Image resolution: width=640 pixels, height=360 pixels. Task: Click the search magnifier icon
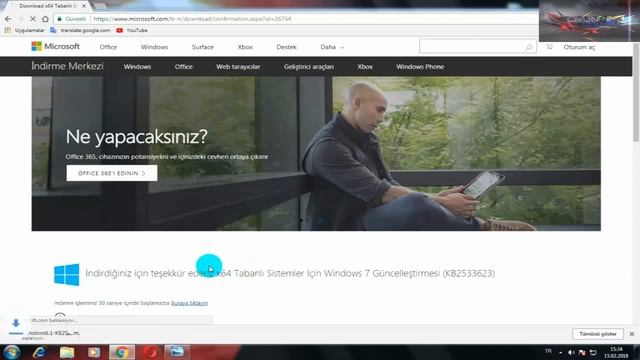[x=529, y=47]
